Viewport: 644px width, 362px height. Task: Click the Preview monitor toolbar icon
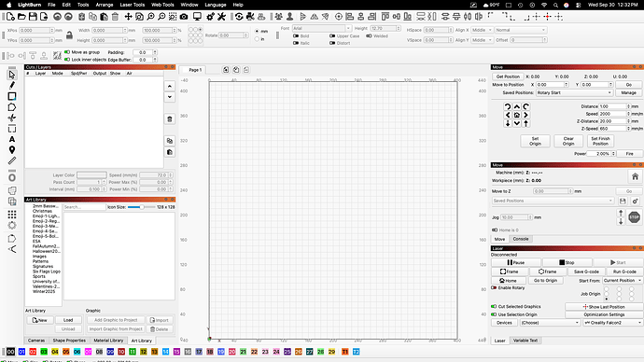pyautogui.click(x=197, y=17)
